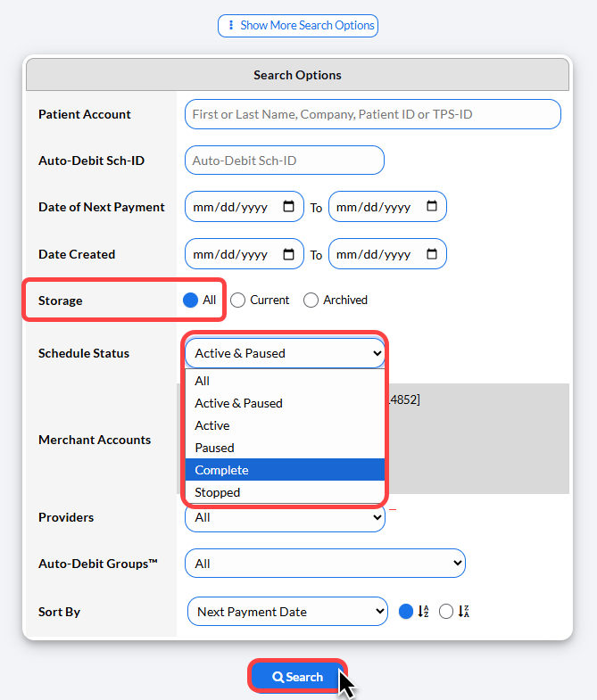Click Date Created end date field
This screenshot has width=597, height=700.
pos(387,254)
